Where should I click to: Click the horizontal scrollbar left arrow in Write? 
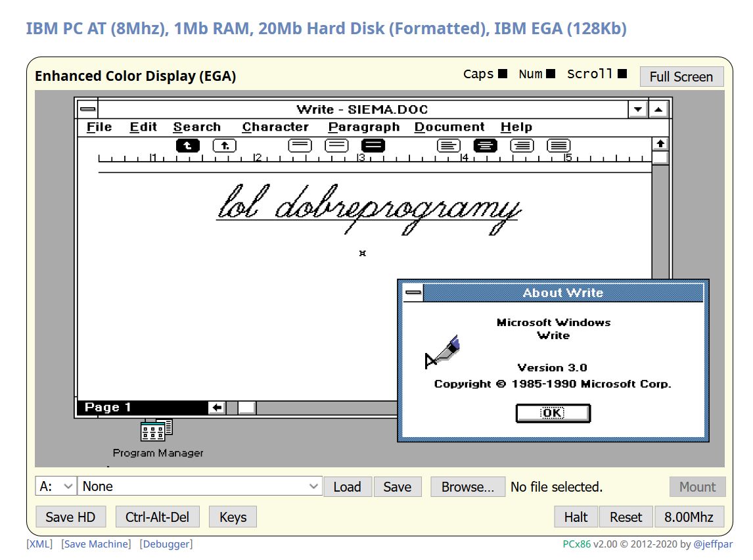click(217, 408)
